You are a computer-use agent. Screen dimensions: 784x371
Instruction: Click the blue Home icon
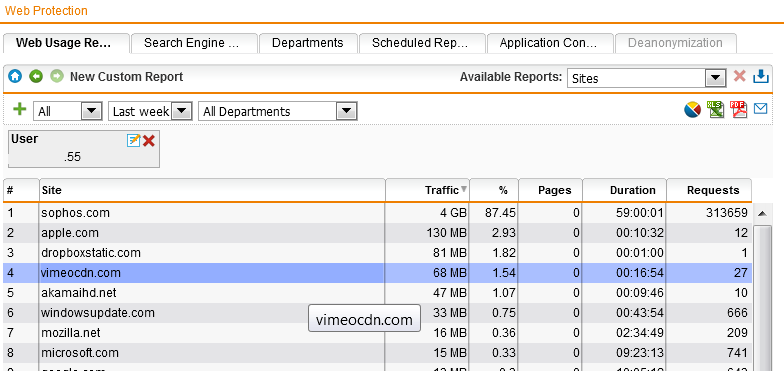point(16,76)
